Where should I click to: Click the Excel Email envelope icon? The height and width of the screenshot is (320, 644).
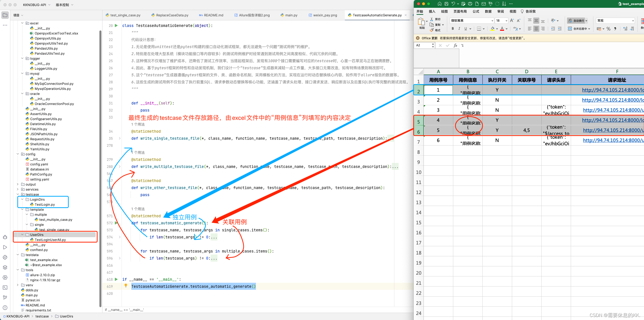coord(484,4)
